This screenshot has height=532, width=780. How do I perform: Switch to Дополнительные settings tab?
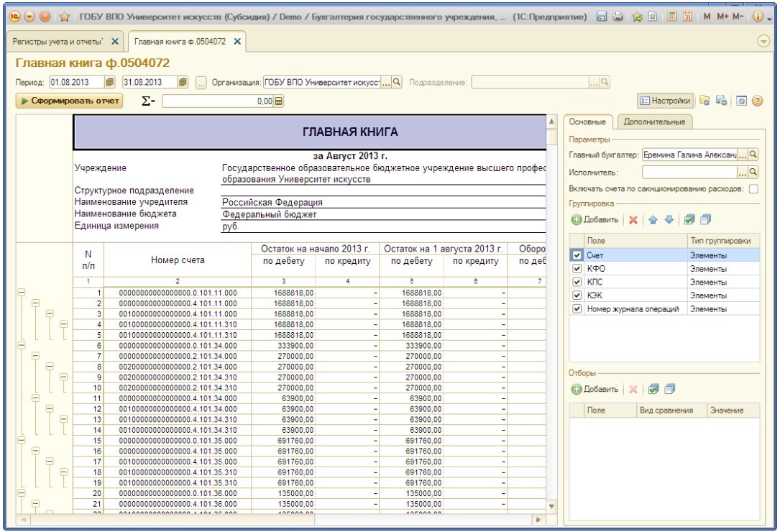point(654,122)
